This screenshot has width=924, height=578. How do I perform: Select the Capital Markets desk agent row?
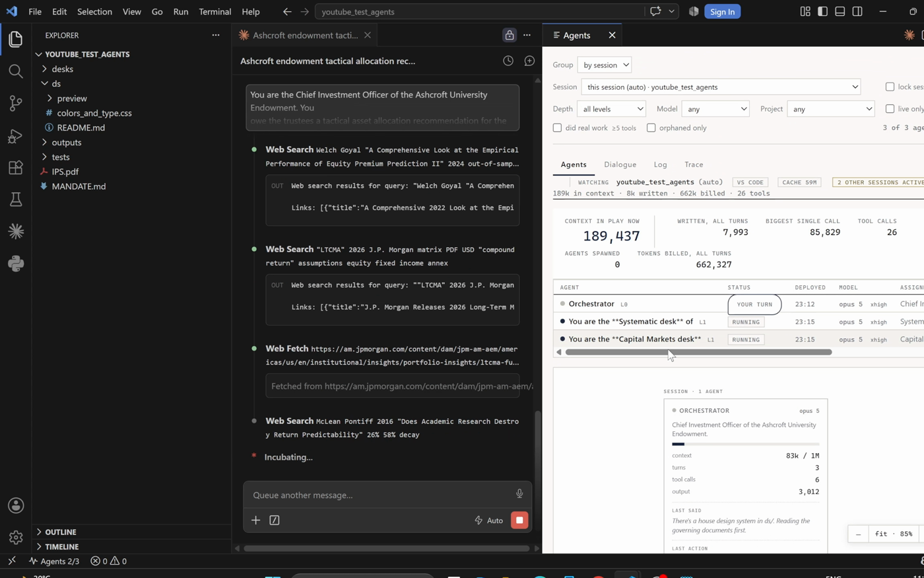point(738,339)
